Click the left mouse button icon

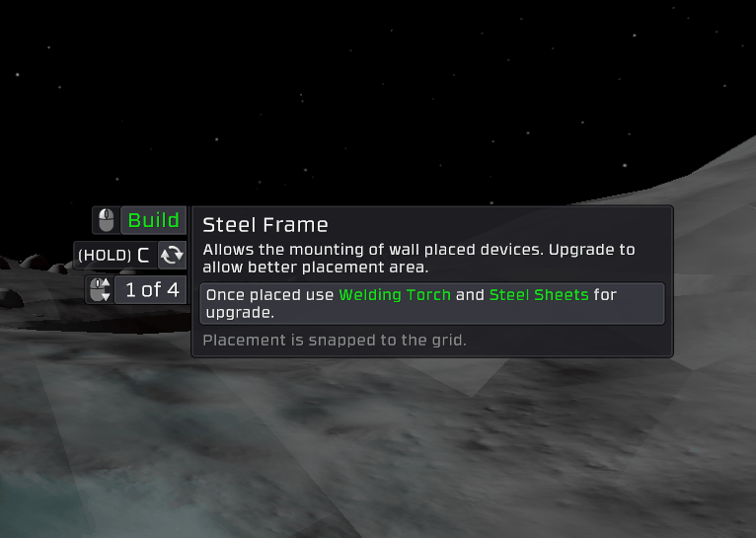pos(106,220)
